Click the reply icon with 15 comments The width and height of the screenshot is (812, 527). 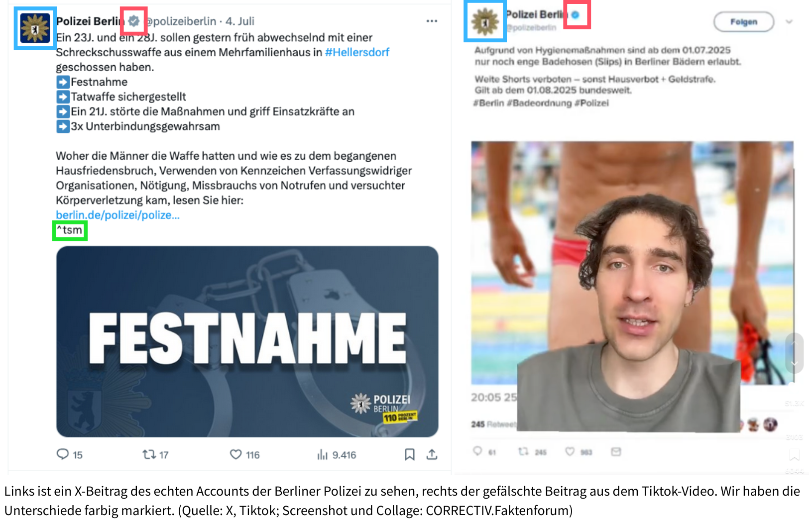(63, 454)
